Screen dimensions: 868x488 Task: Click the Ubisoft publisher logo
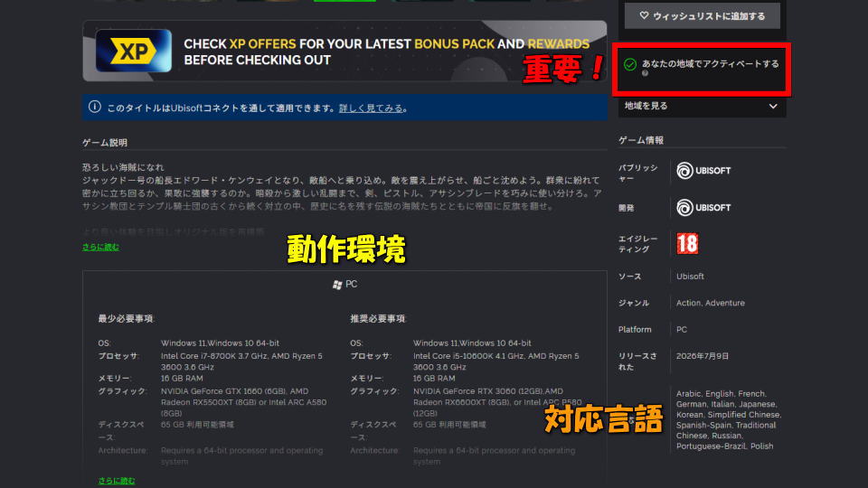point(703,171)
